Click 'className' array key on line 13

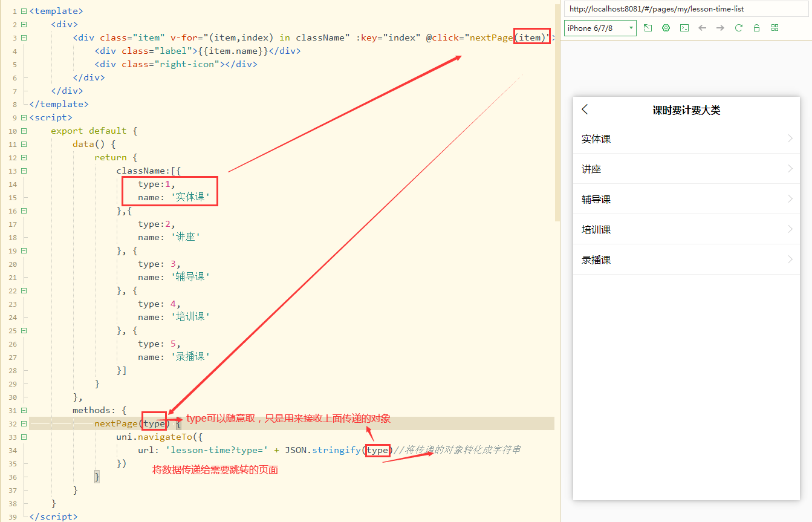tap(141, 171)
